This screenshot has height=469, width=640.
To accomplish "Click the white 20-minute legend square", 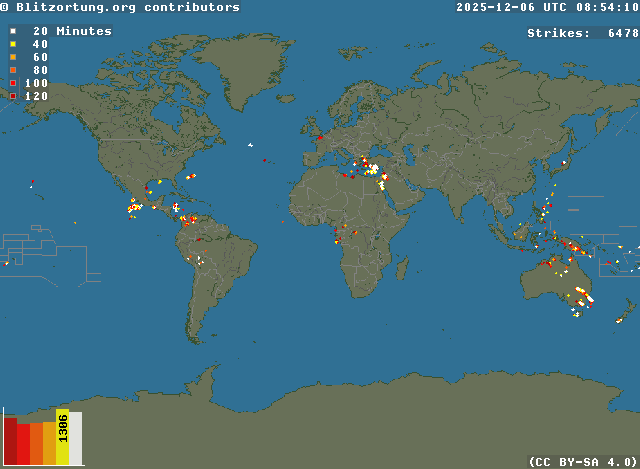I will pyautogui.click(x=12, y=31).
